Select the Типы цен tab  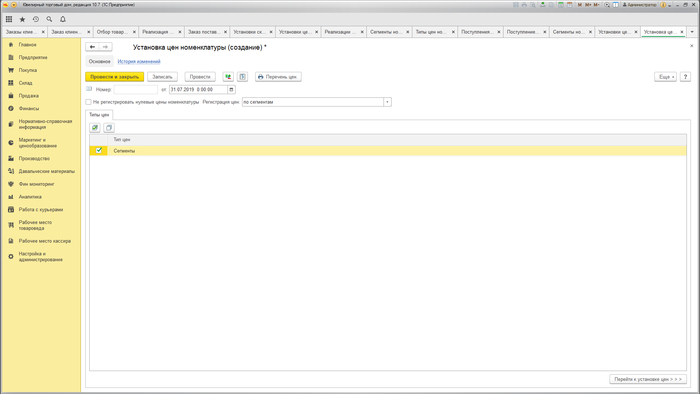point(99,115)
